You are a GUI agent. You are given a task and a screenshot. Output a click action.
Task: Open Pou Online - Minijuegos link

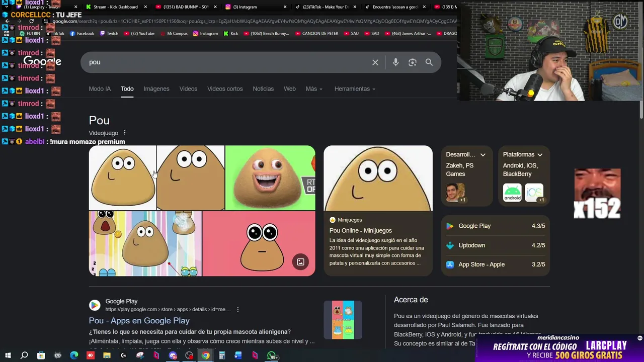point(361,231)
